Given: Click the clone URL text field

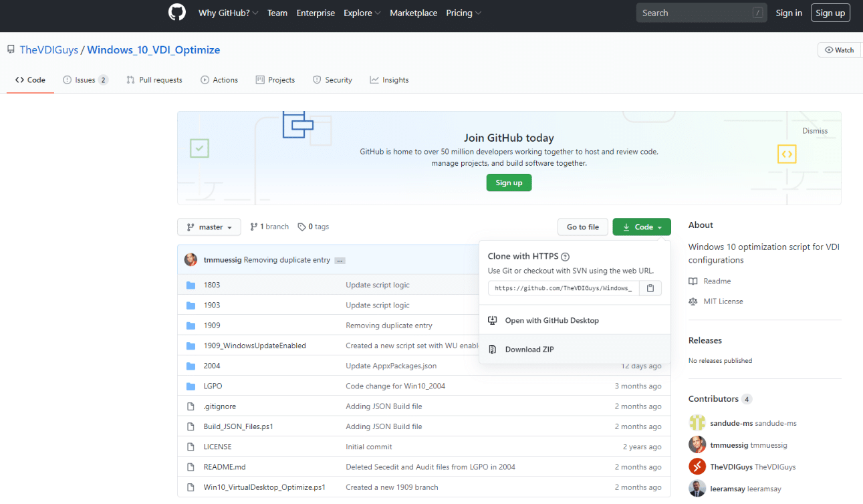Looking at the screenshot, I should tap(564, 288).
